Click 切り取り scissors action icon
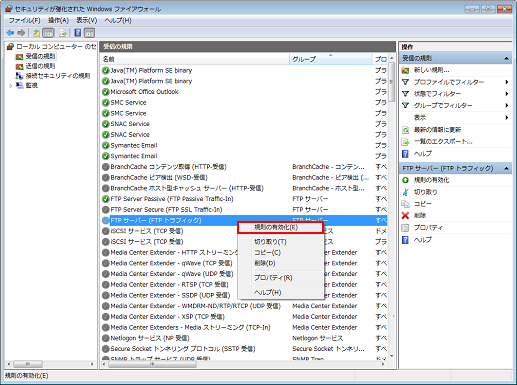The height and width of the screenshot is (385, 517). tap(405, 192)
